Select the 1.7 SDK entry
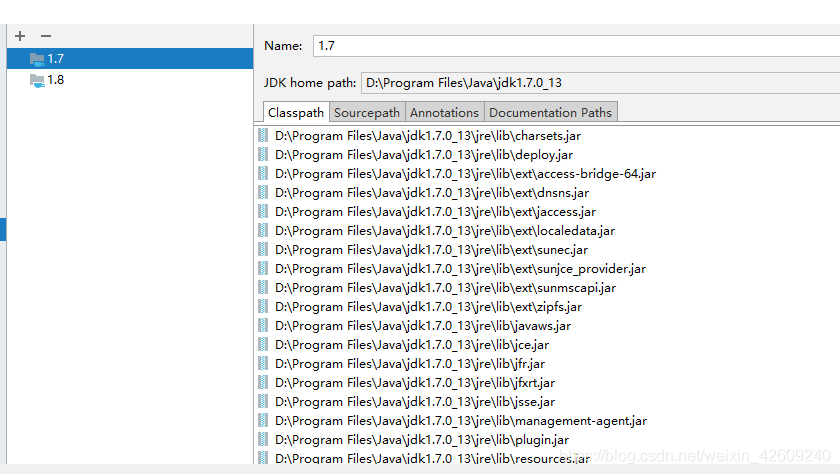The height and width of the screenshot is (474, 840). click(130, 58)
